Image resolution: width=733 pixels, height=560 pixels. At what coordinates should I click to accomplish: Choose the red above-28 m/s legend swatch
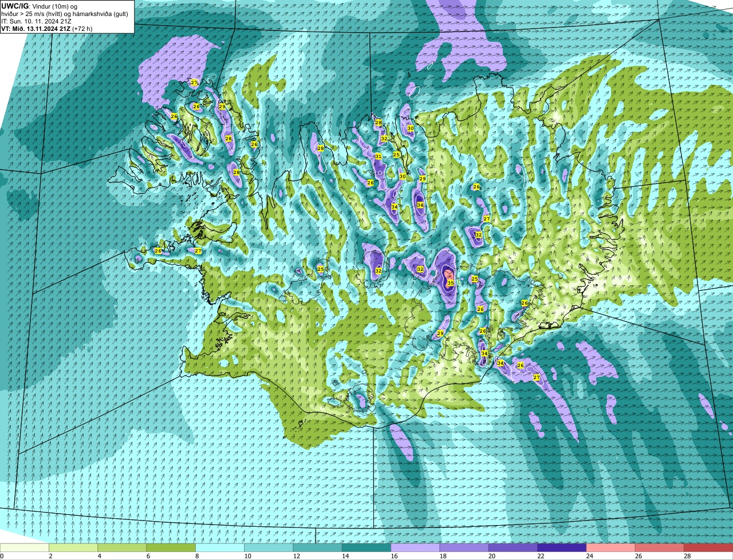708,548
